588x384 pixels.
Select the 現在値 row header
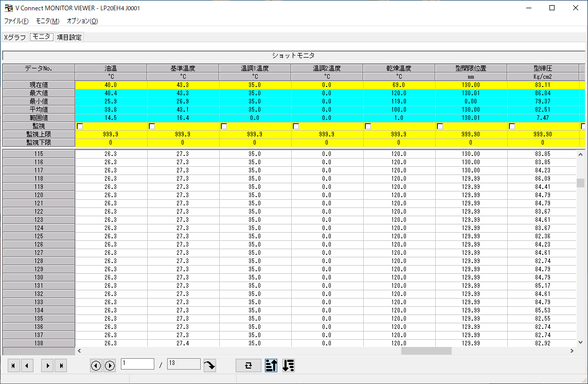39,85
